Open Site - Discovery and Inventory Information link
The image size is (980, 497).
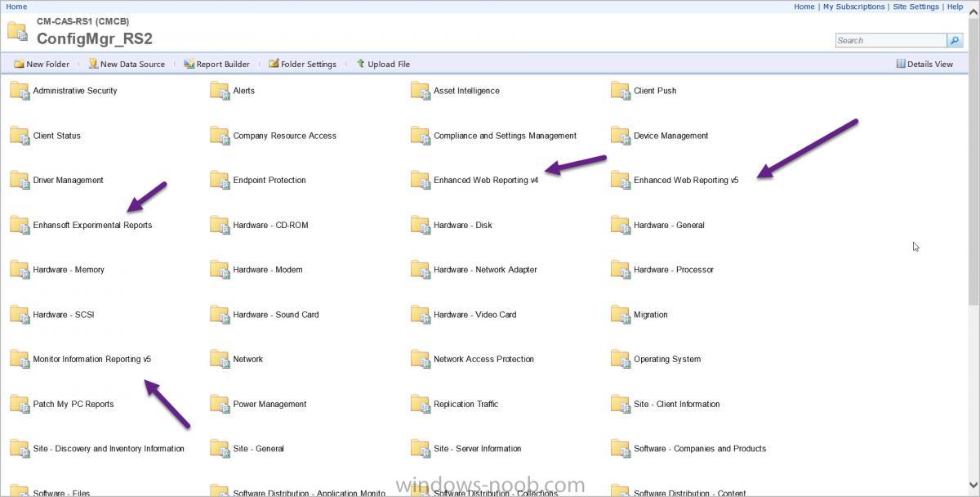[x=109, y=449]
